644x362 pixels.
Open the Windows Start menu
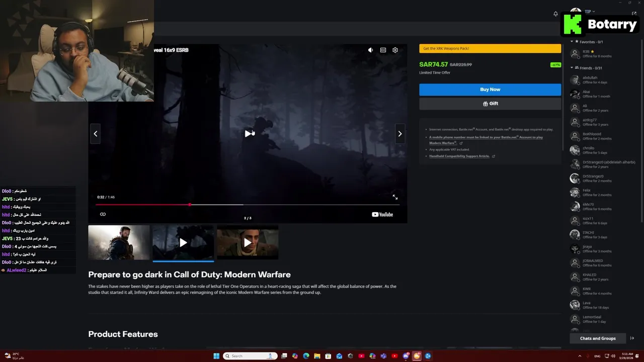(x=216, y=356)
